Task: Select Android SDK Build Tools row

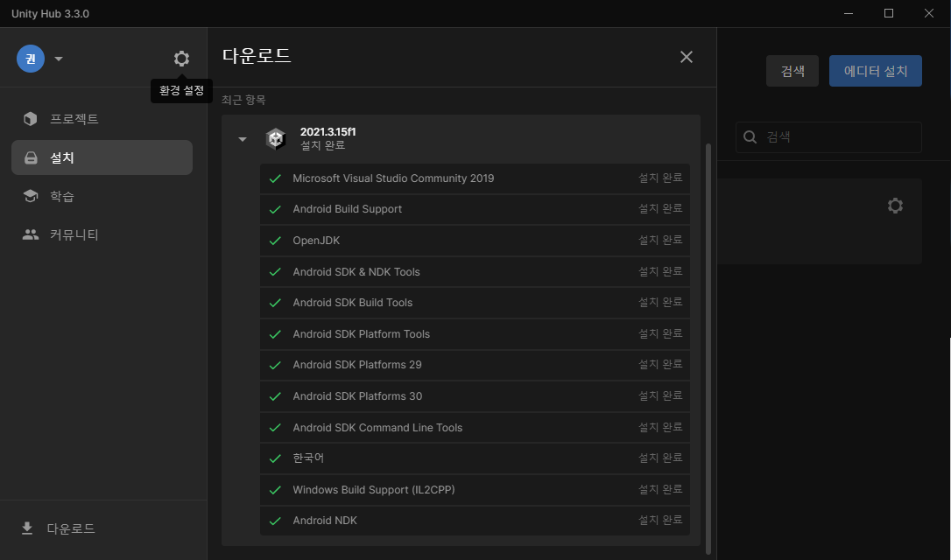Action: click(475, 303)
